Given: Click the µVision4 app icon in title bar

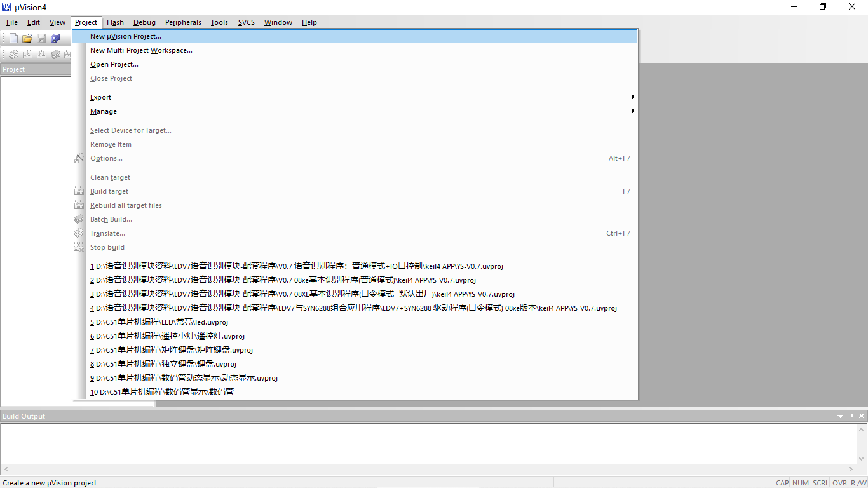Looking at the screenshot, I should (6, 7).
